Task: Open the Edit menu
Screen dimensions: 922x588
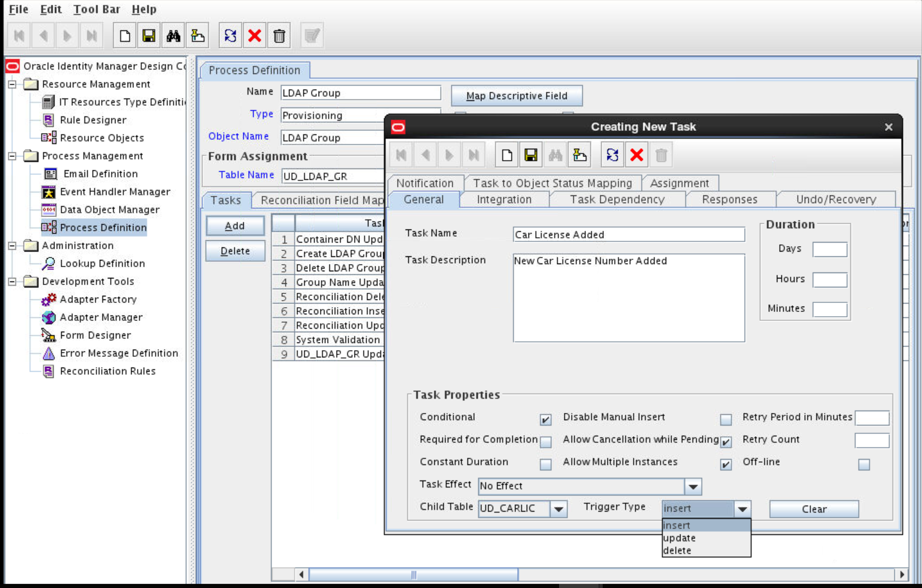Action: (51, 10)
